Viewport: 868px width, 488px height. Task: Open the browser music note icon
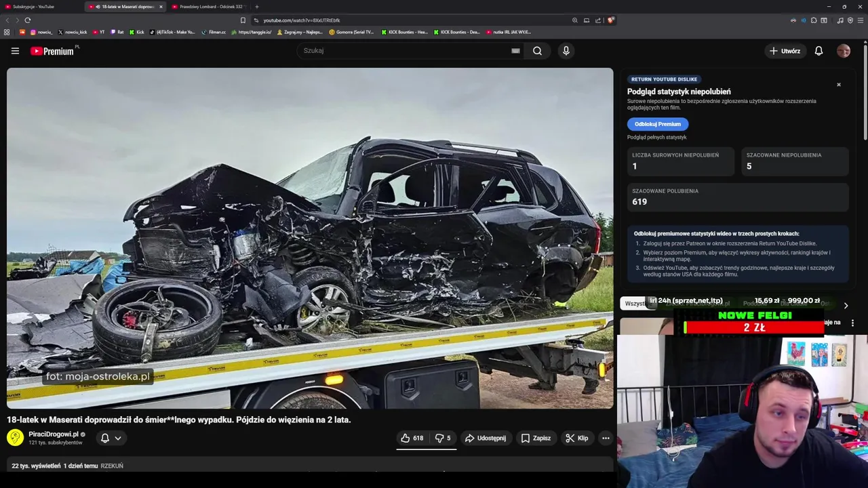(x=840, y=20)
